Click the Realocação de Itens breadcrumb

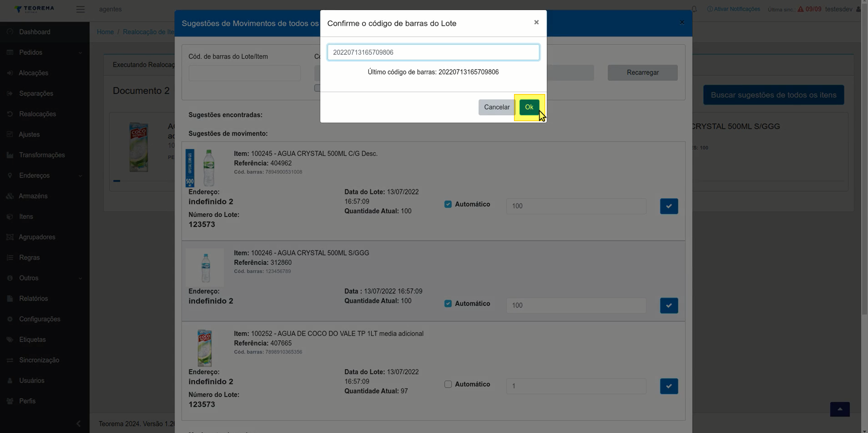(148, 32)
